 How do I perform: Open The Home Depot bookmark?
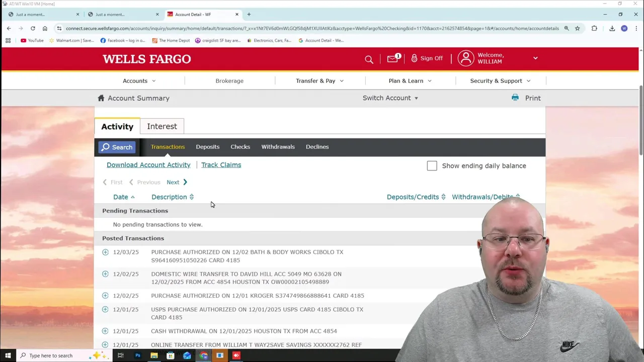tap(171, 40)
